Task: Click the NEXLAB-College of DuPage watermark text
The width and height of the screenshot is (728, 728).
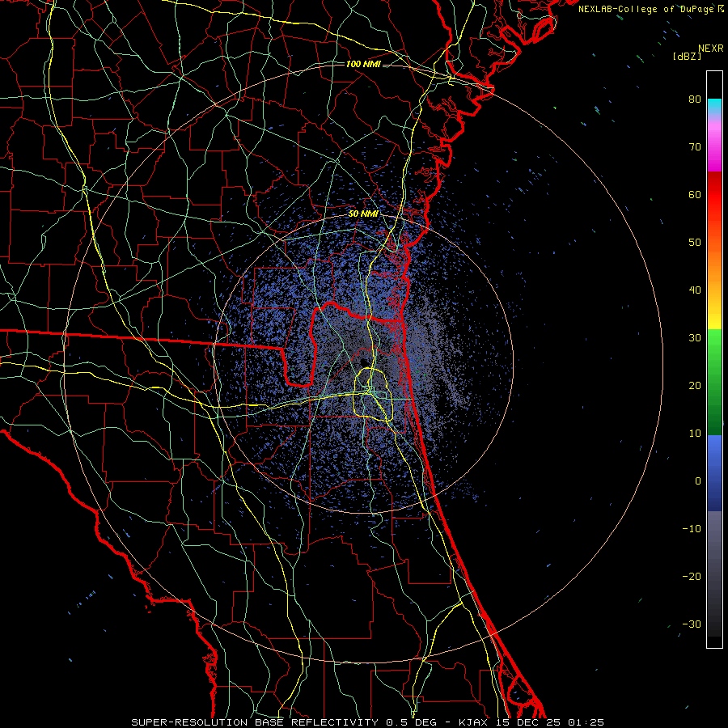Action: 645,9
